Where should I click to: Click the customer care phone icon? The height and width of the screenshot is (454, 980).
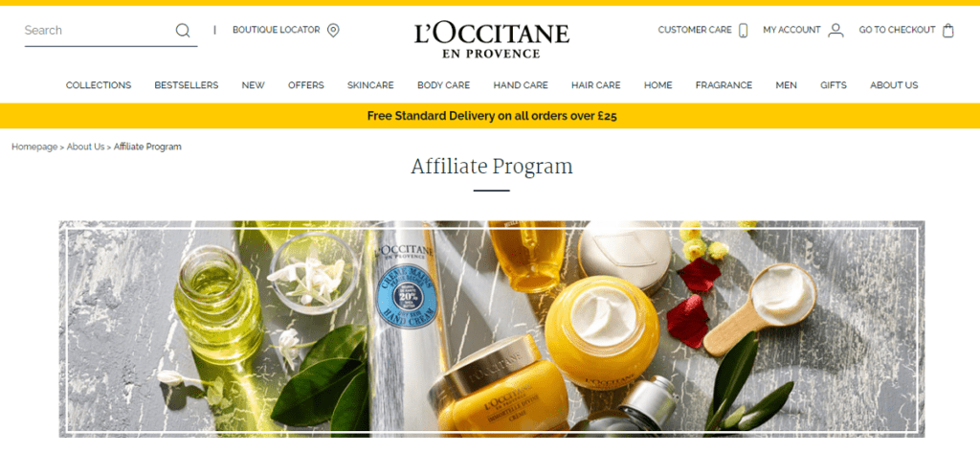coord(743,30)
